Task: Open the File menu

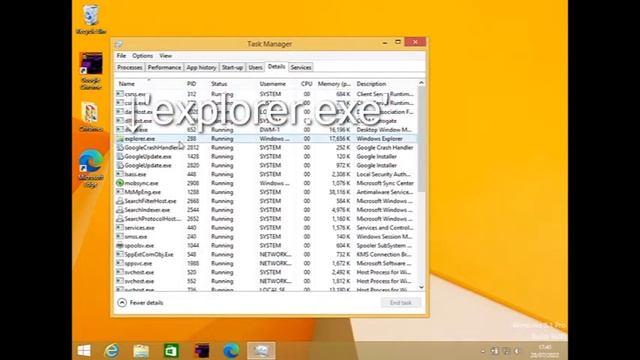Action: (121, 56)
